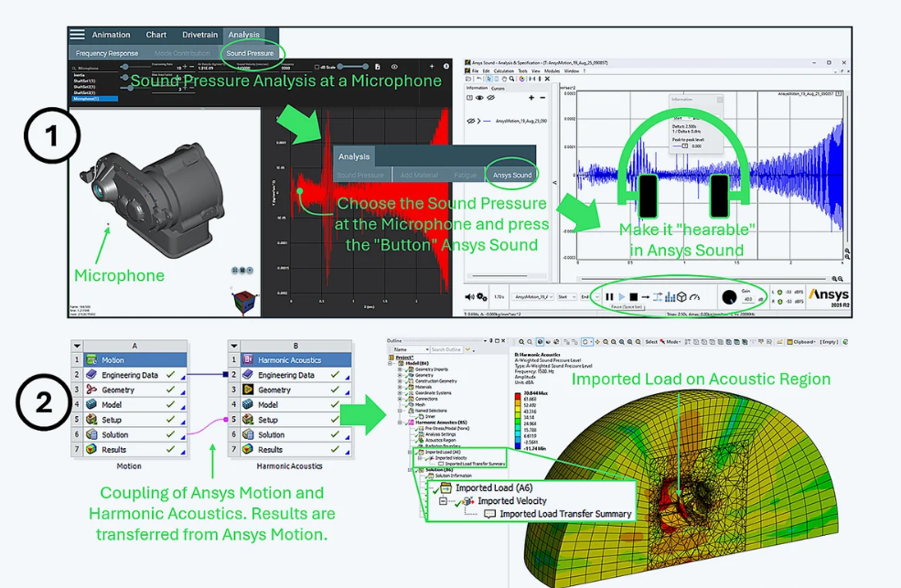Click the speaker volume icon
The image size is (901, 588).
tap(469, 297)
